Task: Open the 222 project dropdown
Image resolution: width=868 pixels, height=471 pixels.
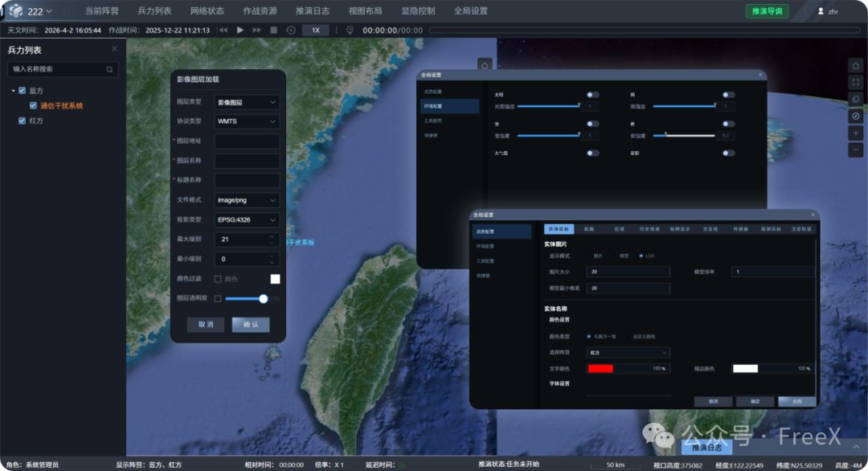Action: (x=39, y=11)
